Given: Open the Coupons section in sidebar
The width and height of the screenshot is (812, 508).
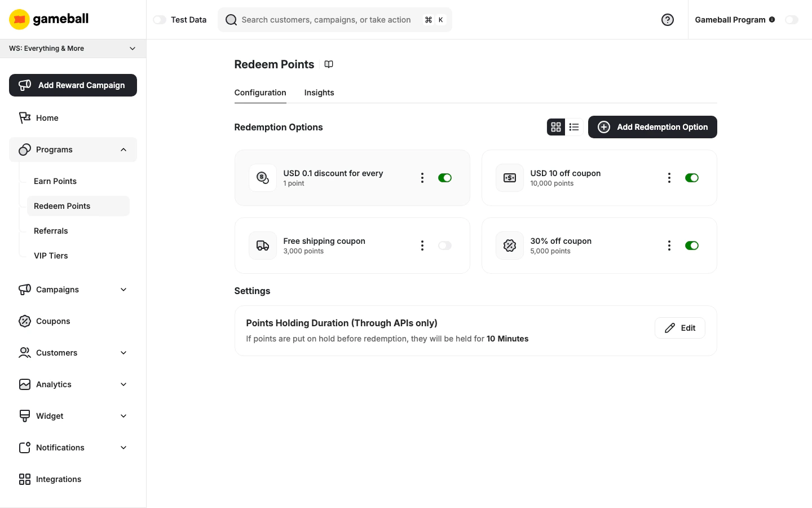Looking at the screenshot, I should point(53,321).
